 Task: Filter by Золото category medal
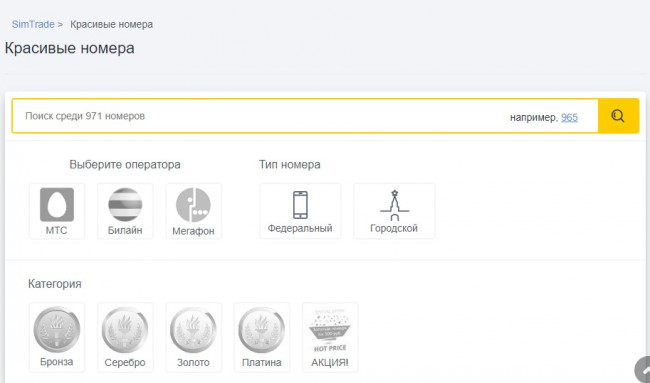193,330
